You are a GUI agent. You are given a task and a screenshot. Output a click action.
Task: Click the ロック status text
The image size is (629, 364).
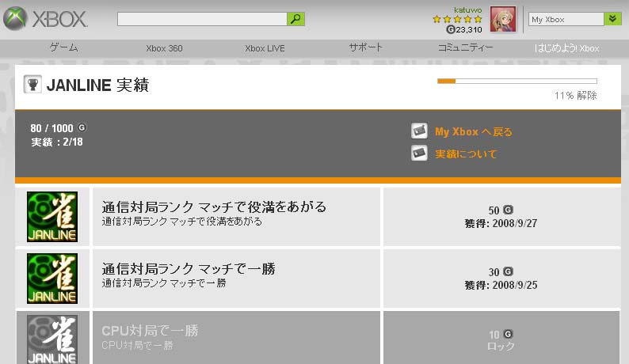pyautogui.click(x=501, y=346)
